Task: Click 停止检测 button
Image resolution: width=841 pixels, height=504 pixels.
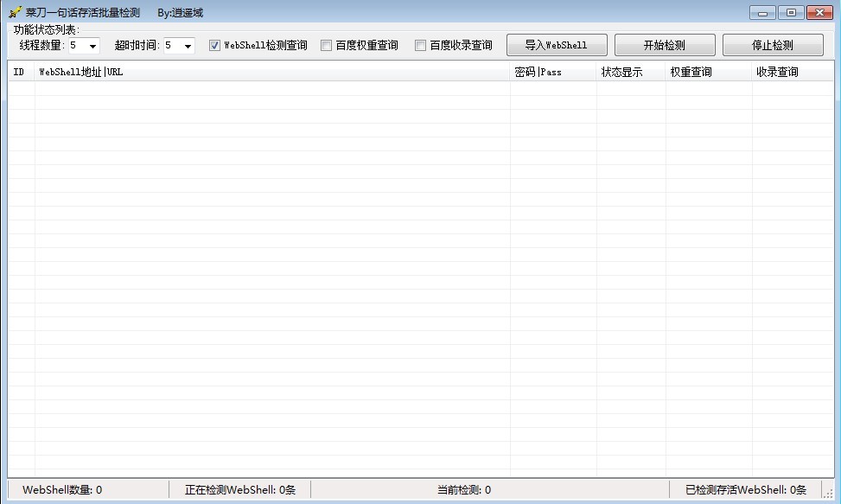Action: click(773, 45)
